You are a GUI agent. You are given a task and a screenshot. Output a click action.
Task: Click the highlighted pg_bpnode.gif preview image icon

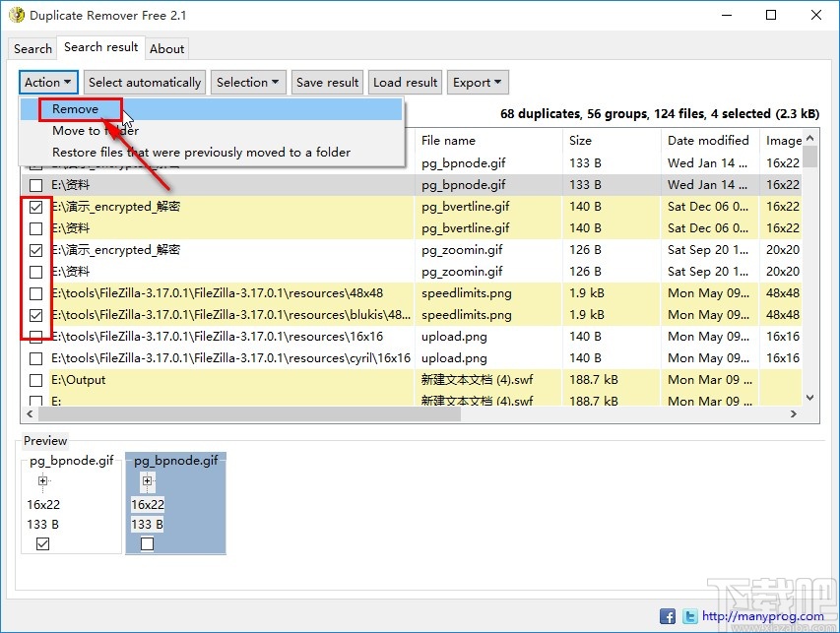(x=148, y=480)
